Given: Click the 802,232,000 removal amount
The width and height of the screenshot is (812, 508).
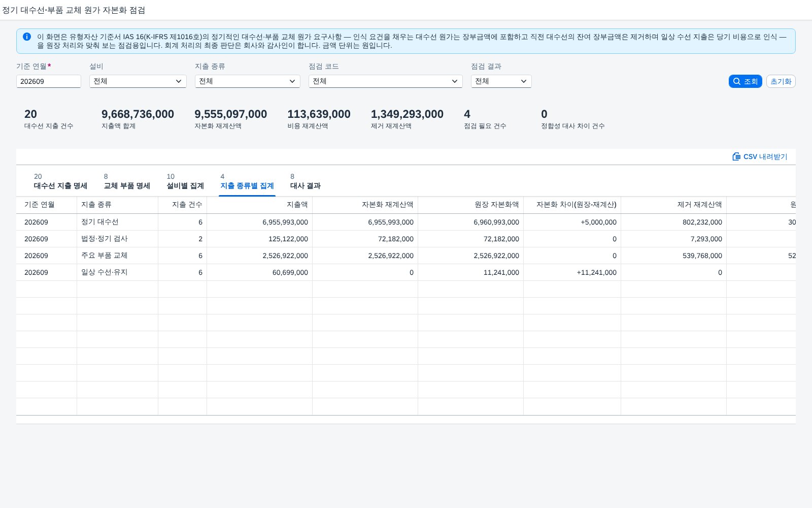Looking at the screenshot, I should (702, 222).
